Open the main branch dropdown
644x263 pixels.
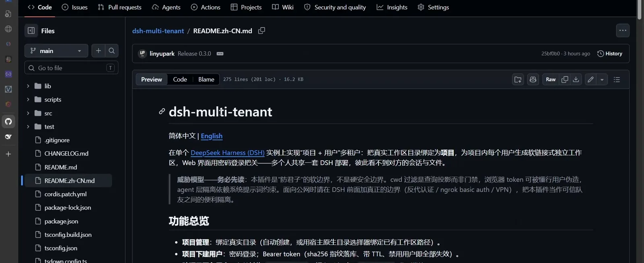click(56, 51)
